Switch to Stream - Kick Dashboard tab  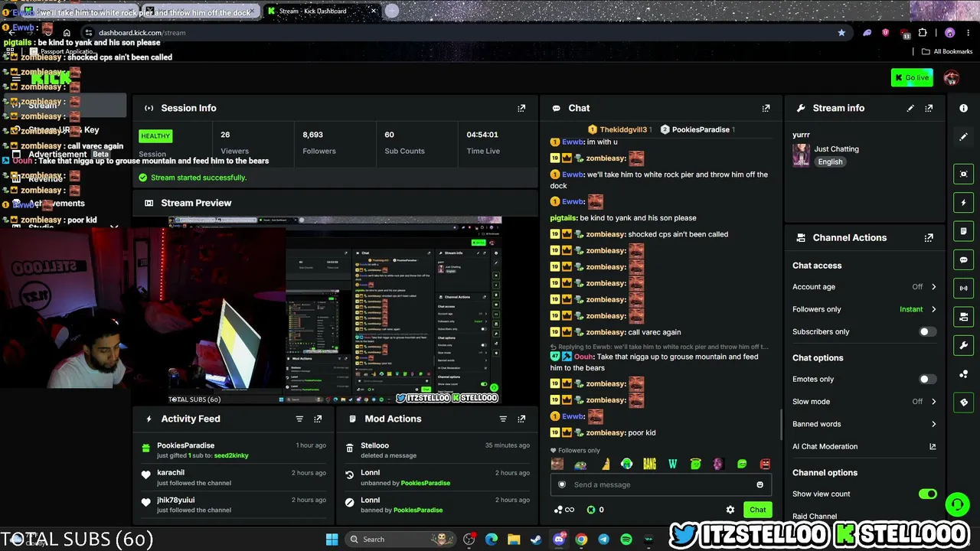click(x=321, y=11)
